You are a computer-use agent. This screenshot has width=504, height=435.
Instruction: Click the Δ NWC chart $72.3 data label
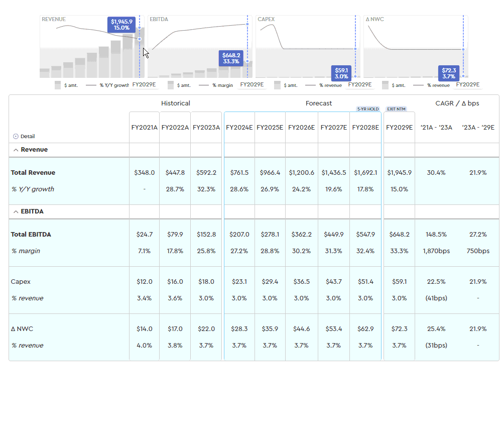(x=449, y=73)
